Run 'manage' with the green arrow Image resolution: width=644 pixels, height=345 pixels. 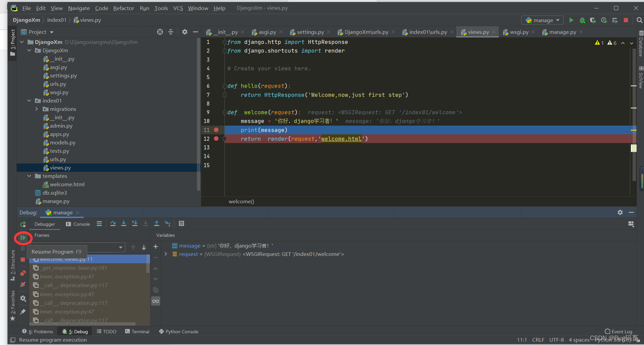tap(571, 20)
